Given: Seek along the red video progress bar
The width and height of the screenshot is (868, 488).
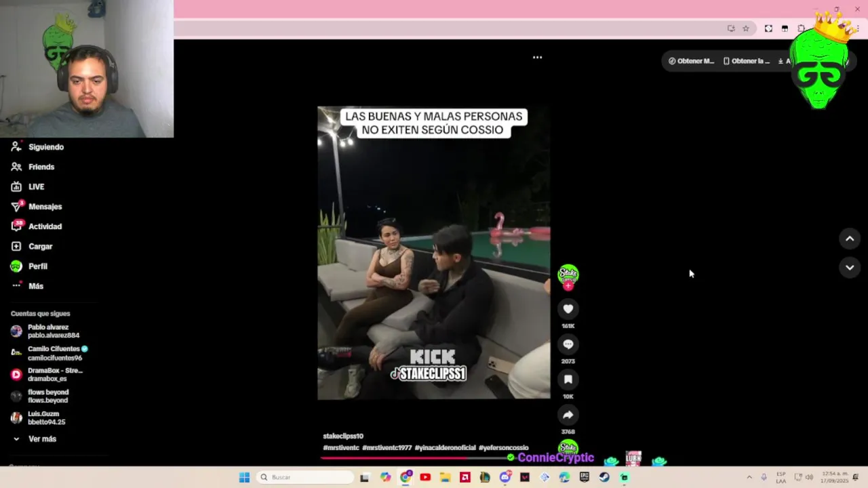Looking at the screenshot, I should (417, 457).
